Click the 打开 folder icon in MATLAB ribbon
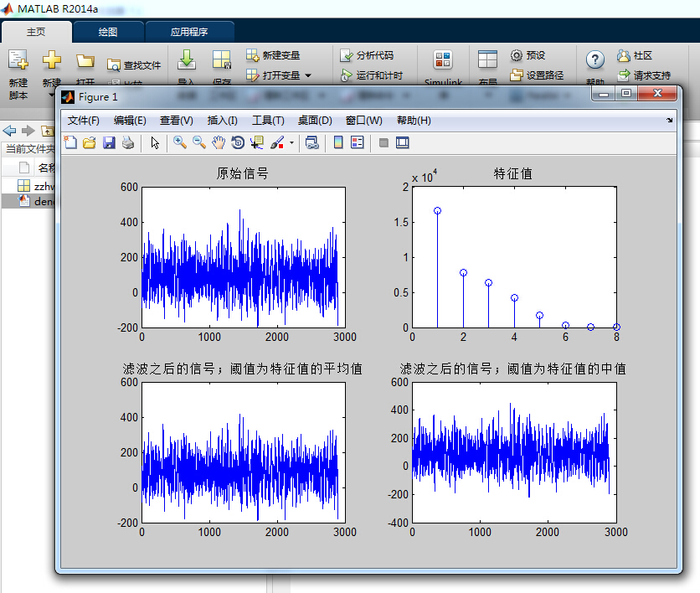The height and width of the screenshot is (593, 700). (85, 60)
